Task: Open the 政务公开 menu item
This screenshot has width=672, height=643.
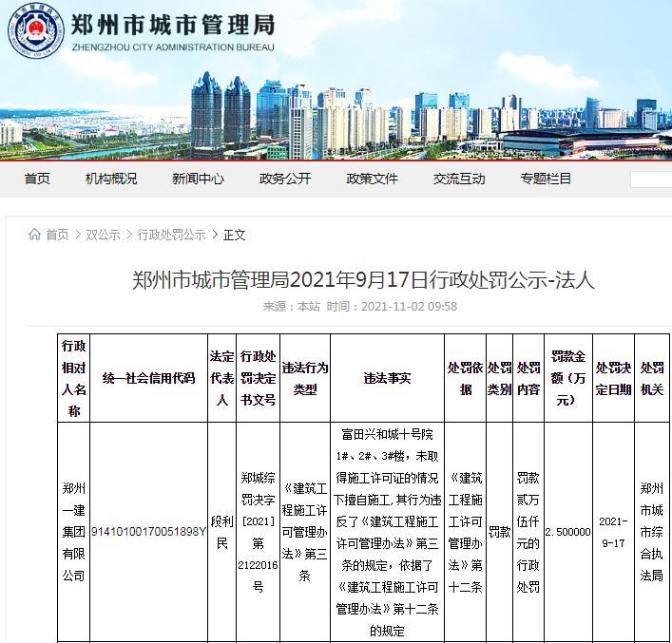Action: point(285,179)
